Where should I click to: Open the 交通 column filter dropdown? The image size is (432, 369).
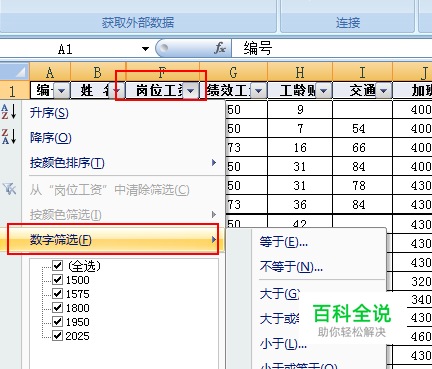pyautogui.click(x=383, y=90)
